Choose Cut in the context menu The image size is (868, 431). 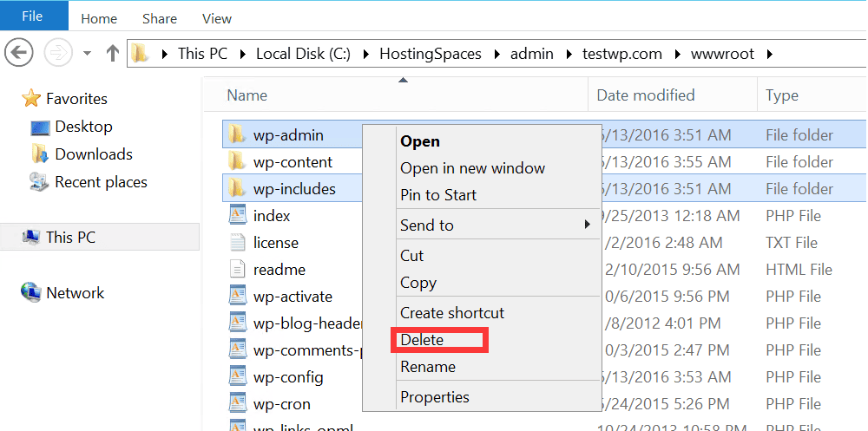coord(411,256)
